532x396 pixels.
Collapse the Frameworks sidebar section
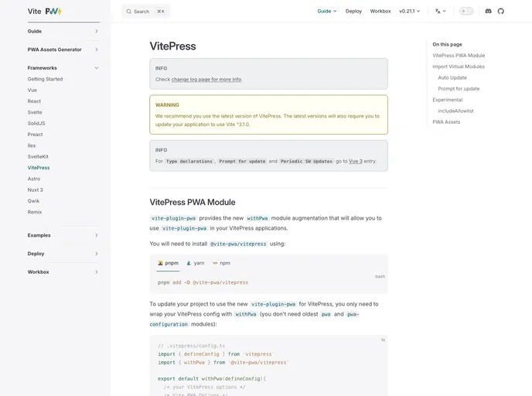point(63,68)
